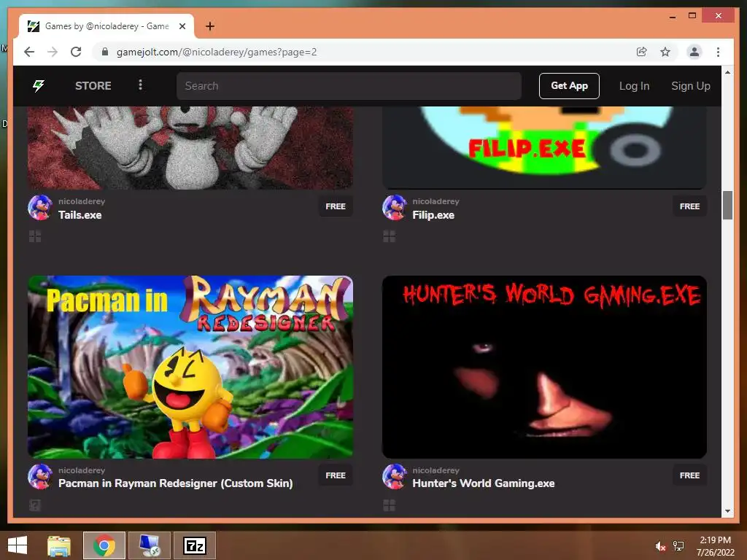
Task: Click the gamejolt.com address bar URL
Action: [217, 52]
